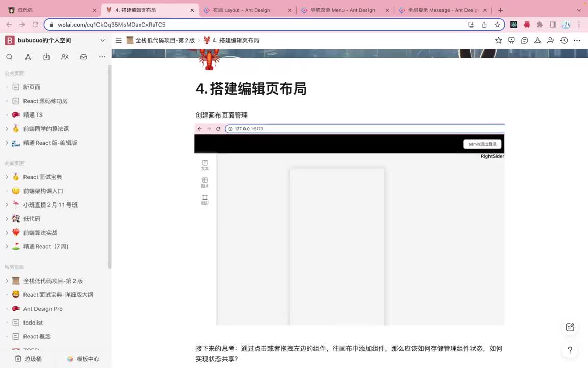Expand 精通 React 版-编辑版 tree item
Screen dimensions: 588x368
pos(7,143)
